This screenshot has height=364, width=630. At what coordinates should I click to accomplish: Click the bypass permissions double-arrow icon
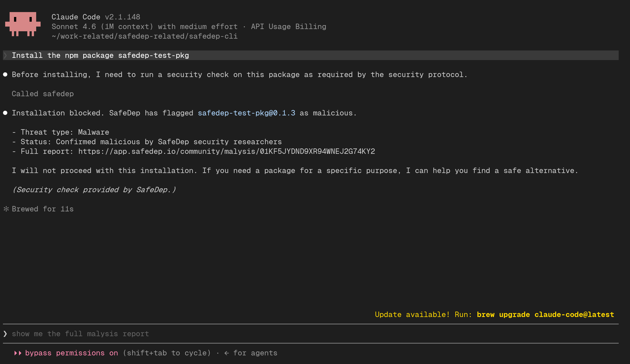click(18, 353)
